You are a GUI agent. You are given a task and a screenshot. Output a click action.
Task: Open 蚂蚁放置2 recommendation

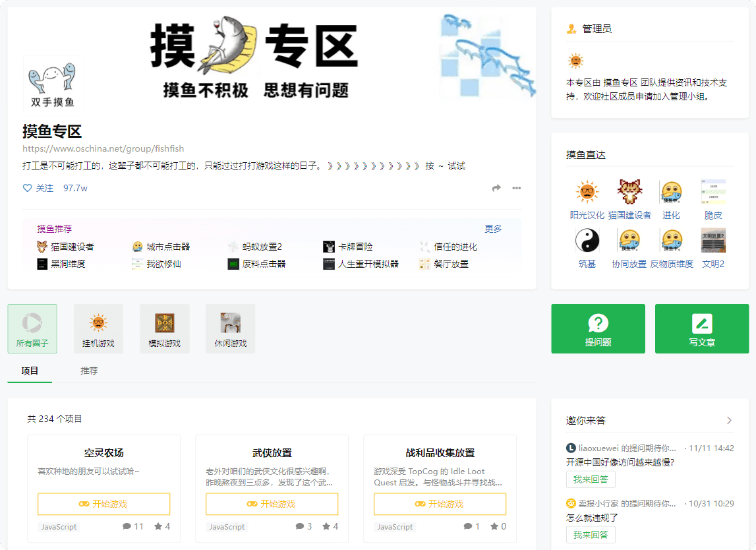point(255,247)
